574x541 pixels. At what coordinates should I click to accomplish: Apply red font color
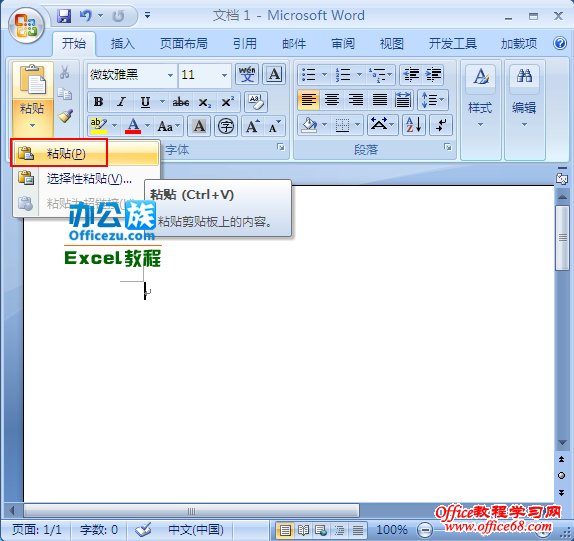(133, 126)
